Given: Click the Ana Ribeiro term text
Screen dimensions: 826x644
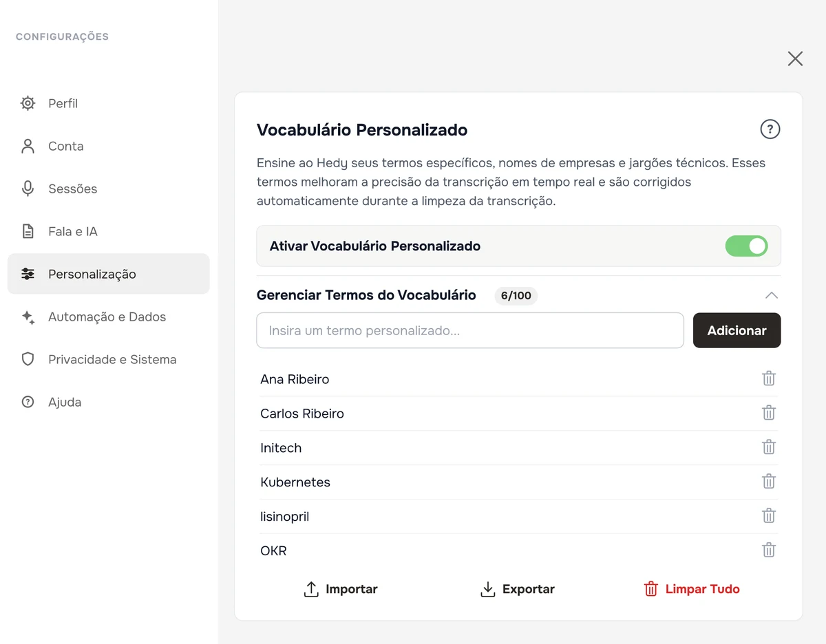Looking at the screenshot, I should tap(295, 379).
